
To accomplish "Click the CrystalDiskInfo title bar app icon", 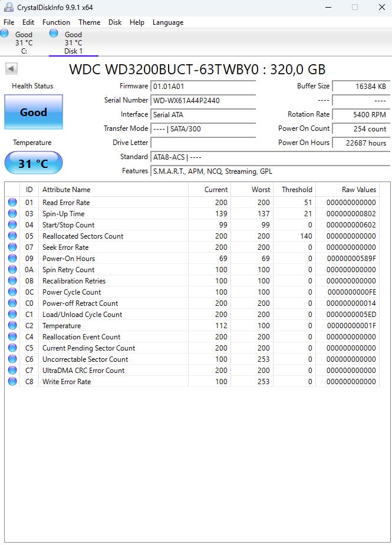I will (x=8, y=7).
